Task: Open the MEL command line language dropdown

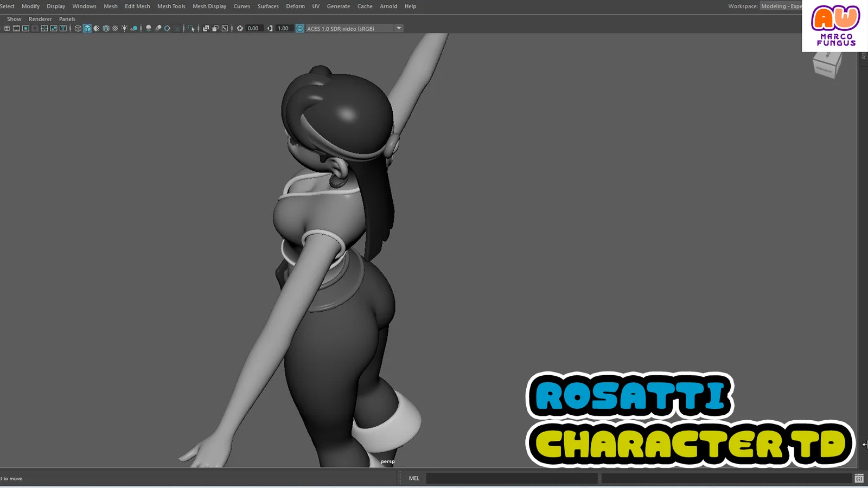Action: [x=414, y=478]
